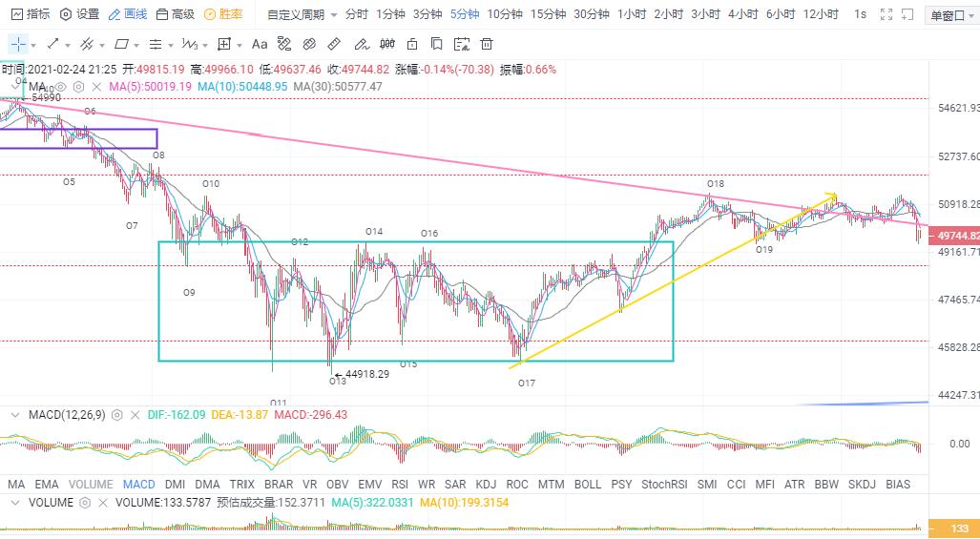Toggle the 画线 drawing toolbar
Screen dimensions: 980x539
tap(128, 13)
